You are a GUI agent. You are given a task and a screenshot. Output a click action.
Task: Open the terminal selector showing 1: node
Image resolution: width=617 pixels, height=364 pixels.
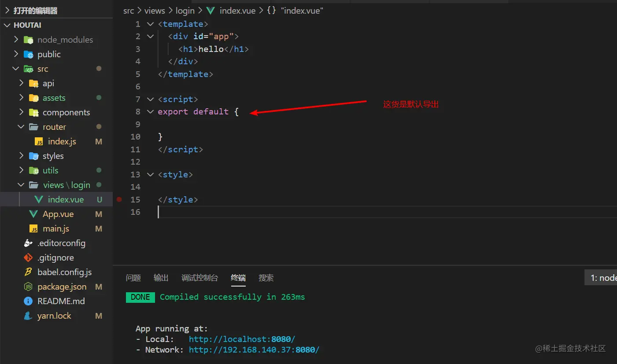(x=601, y=278)
